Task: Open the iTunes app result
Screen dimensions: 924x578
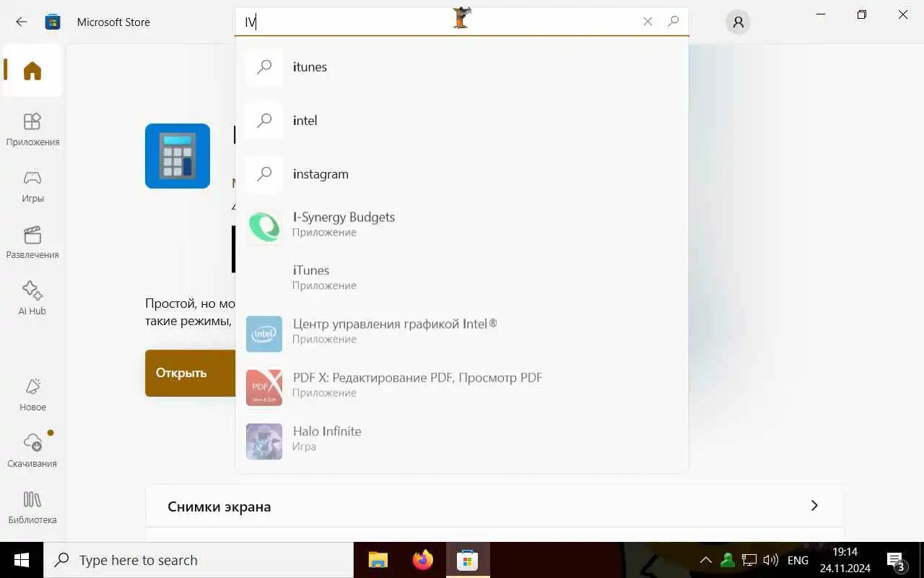Action: [462, 280]
